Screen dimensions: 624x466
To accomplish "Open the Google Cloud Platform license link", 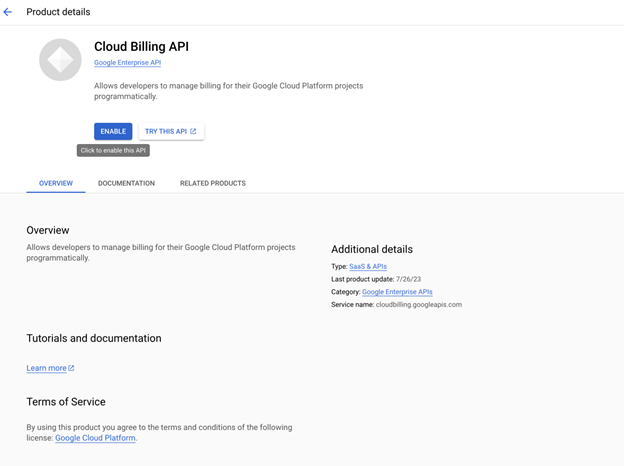I will 95,438.
